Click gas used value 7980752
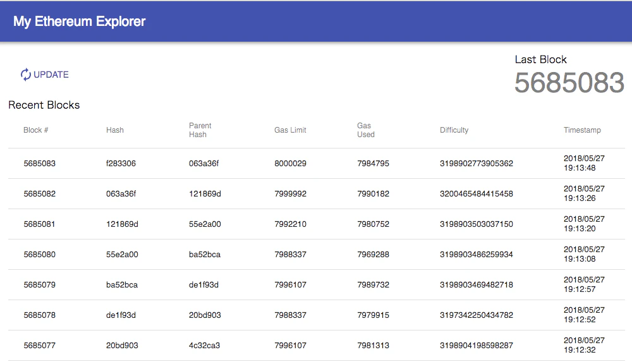 coord(374,224)
